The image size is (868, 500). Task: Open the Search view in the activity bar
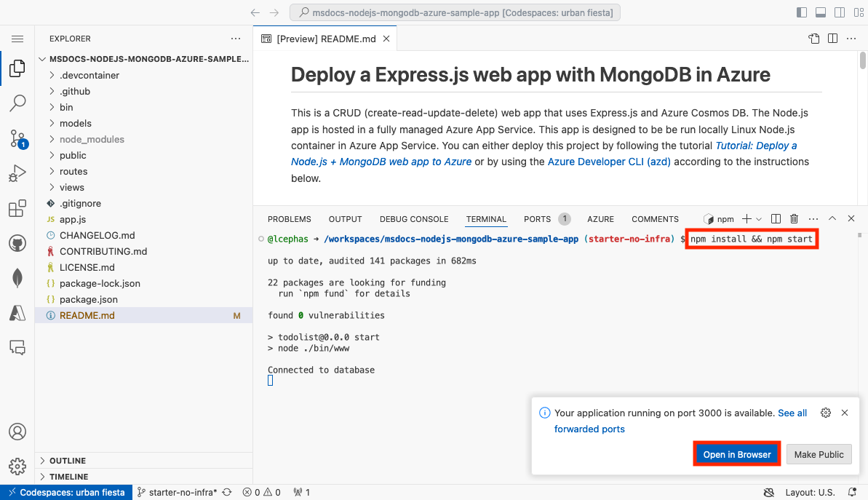(17, 103)
